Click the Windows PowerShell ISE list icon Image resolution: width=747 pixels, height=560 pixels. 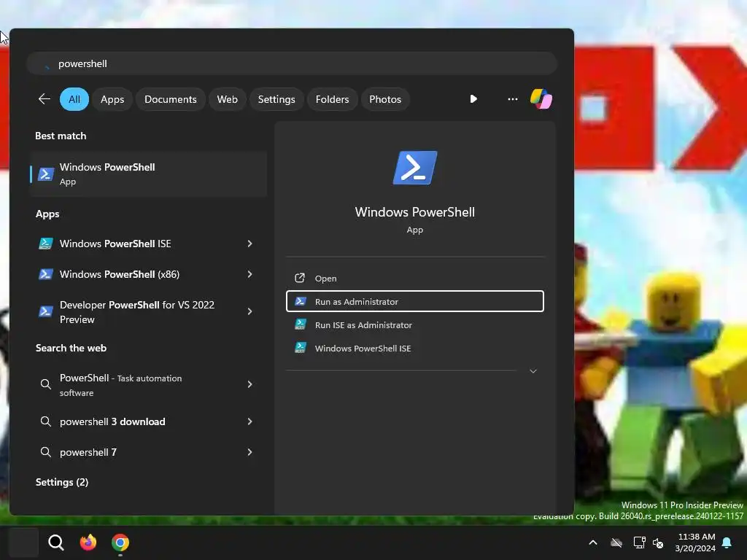pyautogui.click(x=46, y=244)
